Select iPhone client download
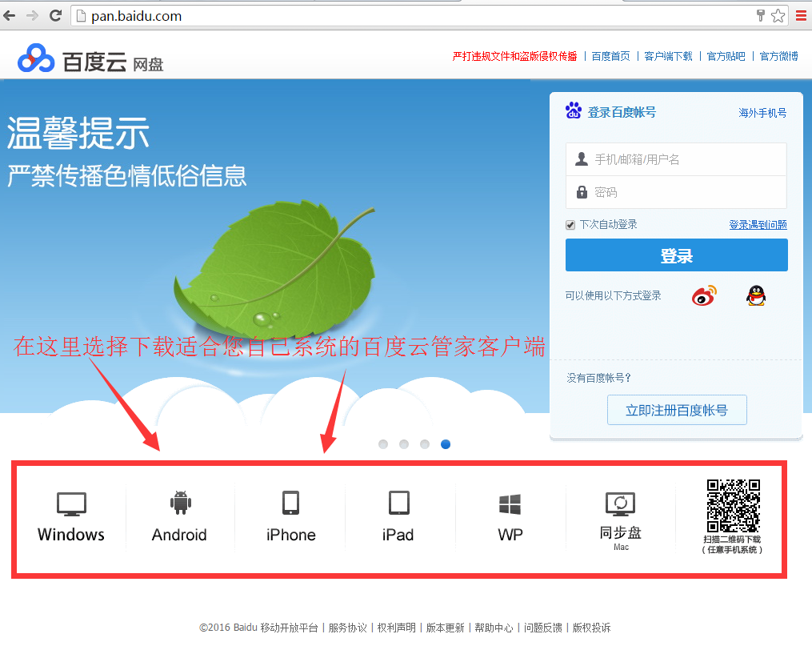 [x=290, y=517]
